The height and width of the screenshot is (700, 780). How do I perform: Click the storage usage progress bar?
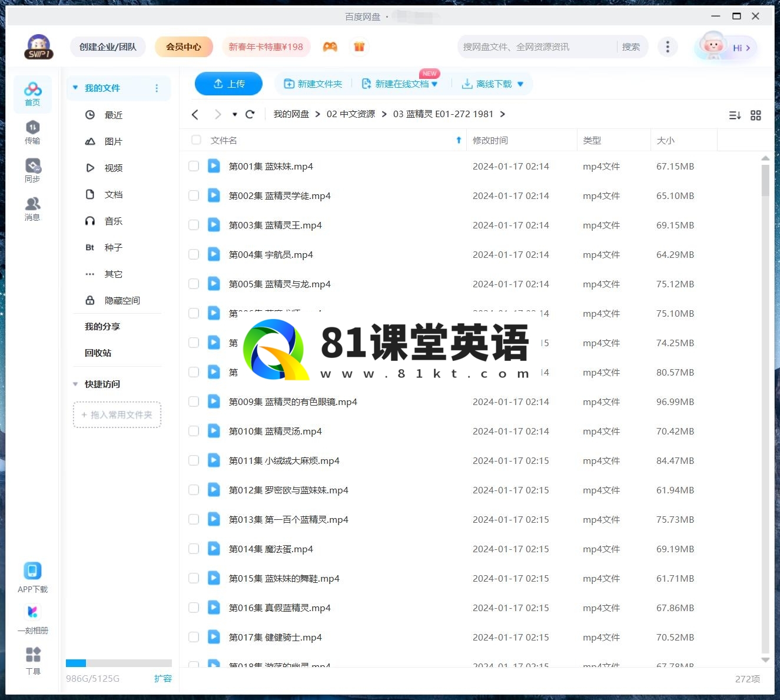[119, 663]
